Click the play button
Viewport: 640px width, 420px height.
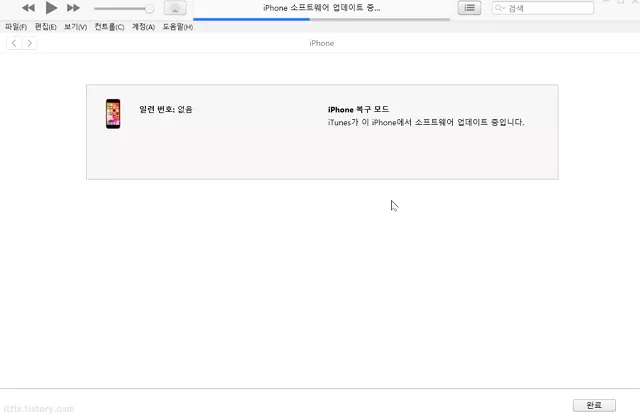point(51,7)
